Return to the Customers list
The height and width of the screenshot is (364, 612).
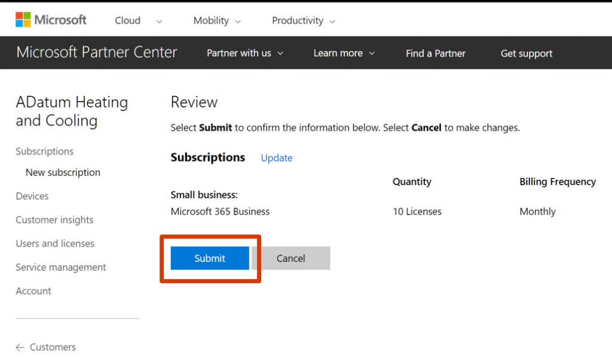(53, 347)
